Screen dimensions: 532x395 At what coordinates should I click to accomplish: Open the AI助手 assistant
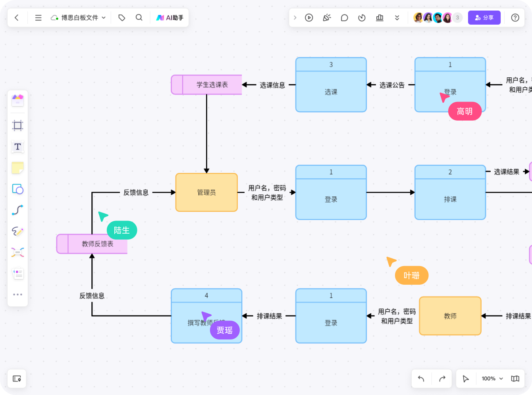pos(170,17)
